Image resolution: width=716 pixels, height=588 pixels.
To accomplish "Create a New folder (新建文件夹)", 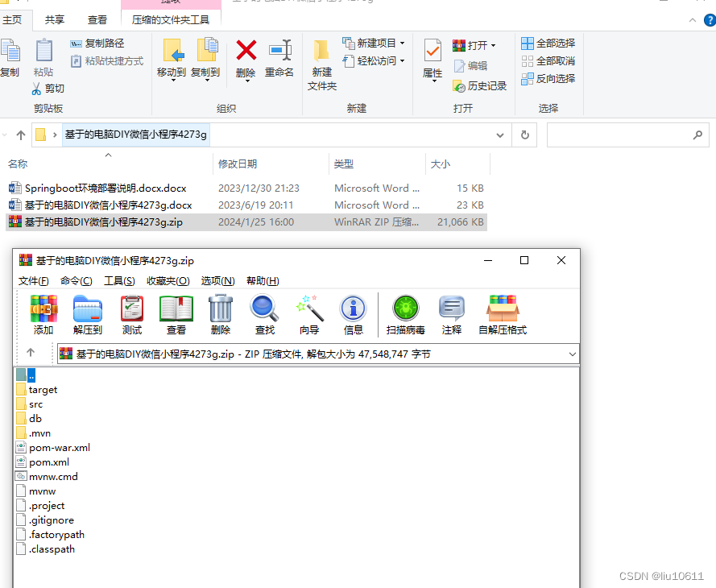I will [321, 64].
